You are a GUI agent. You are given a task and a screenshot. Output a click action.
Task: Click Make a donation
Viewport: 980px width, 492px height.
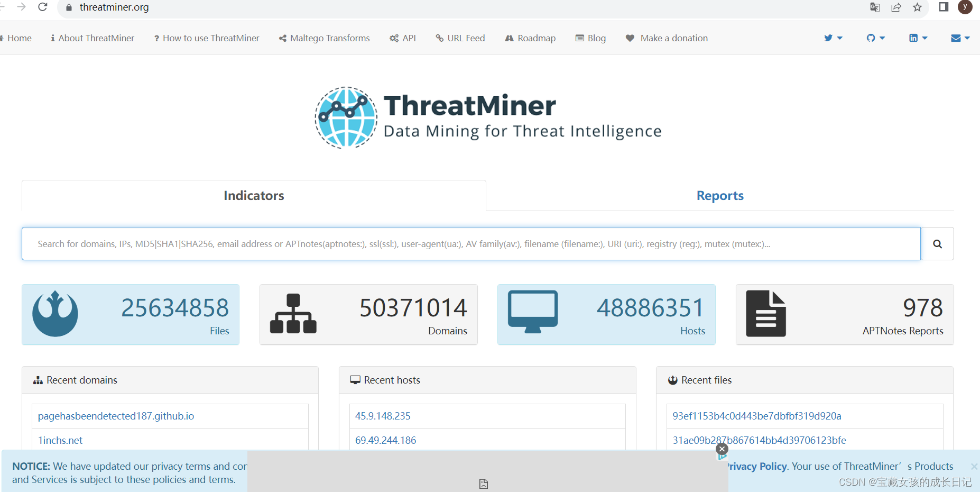667,38
